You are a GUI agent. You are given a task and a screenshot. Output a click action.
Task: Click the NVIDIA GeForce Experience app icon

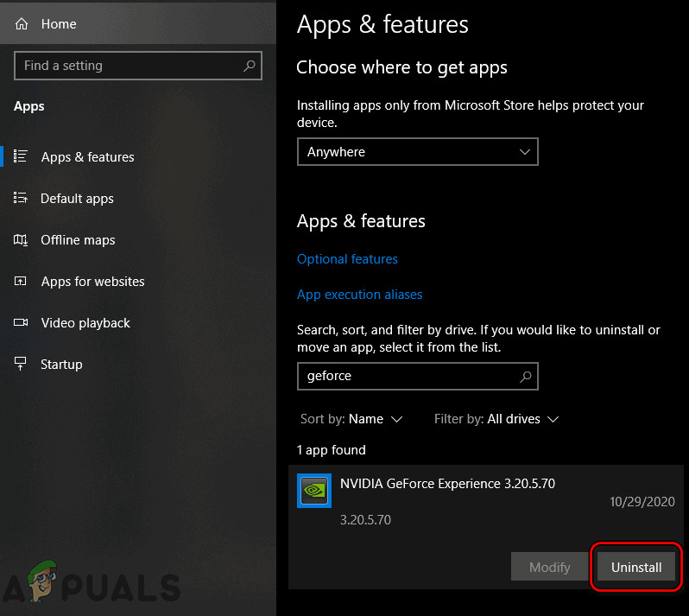point(314,491)
